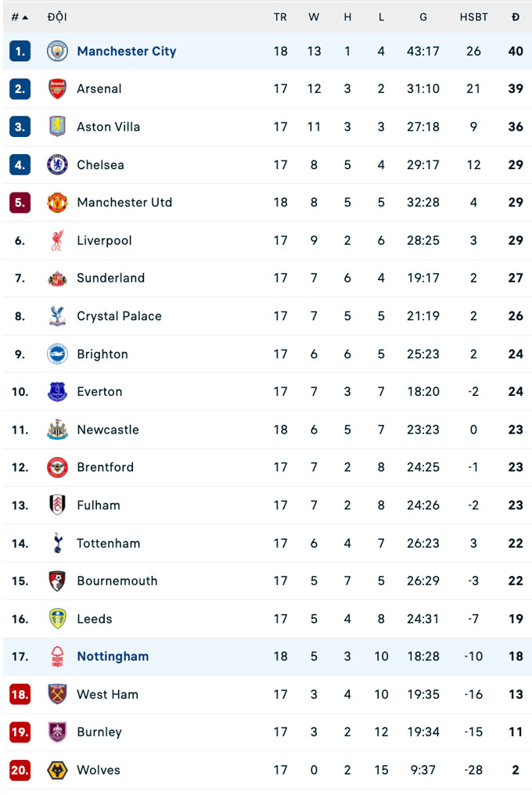Click the Everton club crest
The width and height of the screenshot is (532, 795).
point(57,392)
